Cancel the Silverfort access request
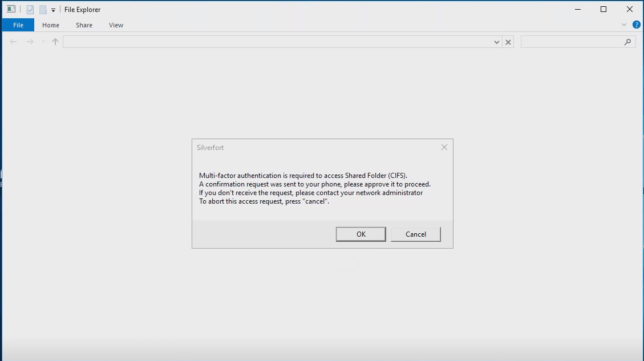644x361 pixels. (416, 234)
